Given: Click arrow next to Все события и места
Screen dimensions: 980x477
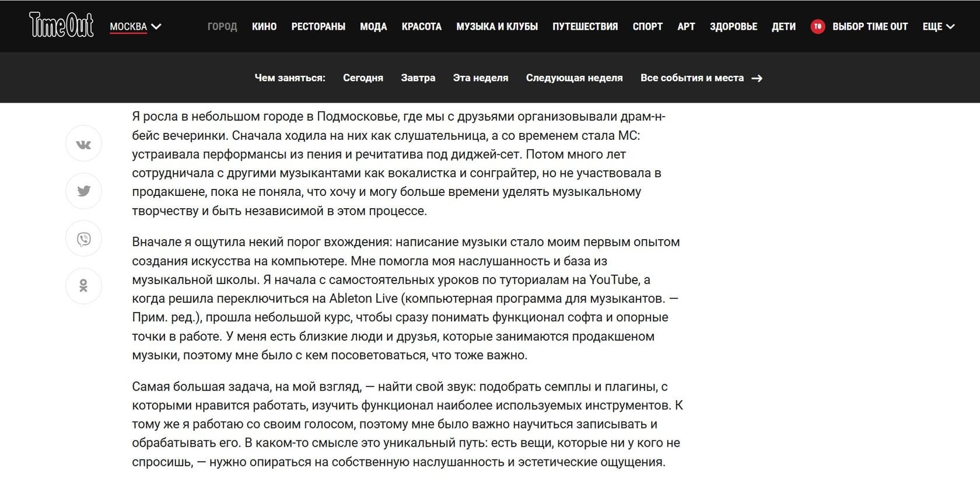Looking at the screenshot, I should point(757,78).
